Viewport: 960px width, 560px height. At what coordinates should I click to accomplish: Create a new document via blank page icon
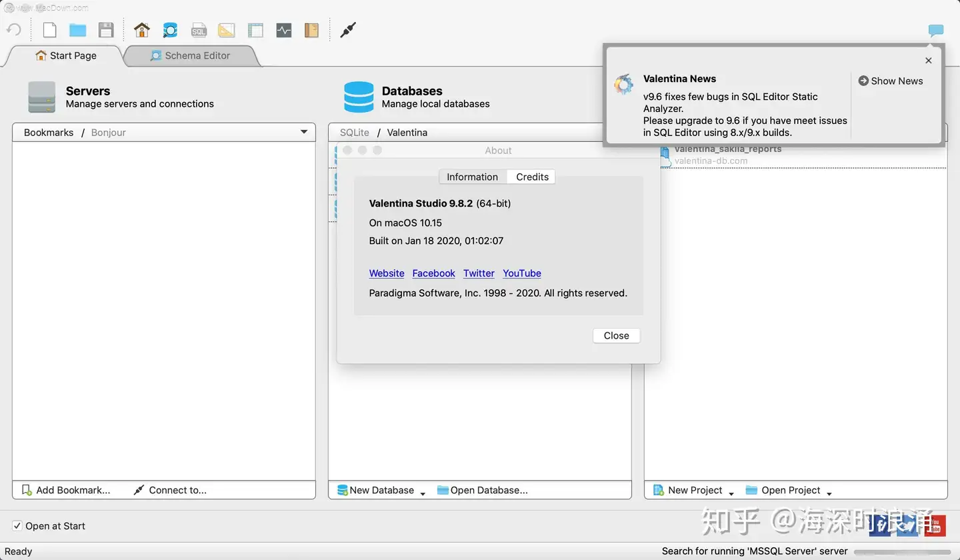click(x=50, y=30)
